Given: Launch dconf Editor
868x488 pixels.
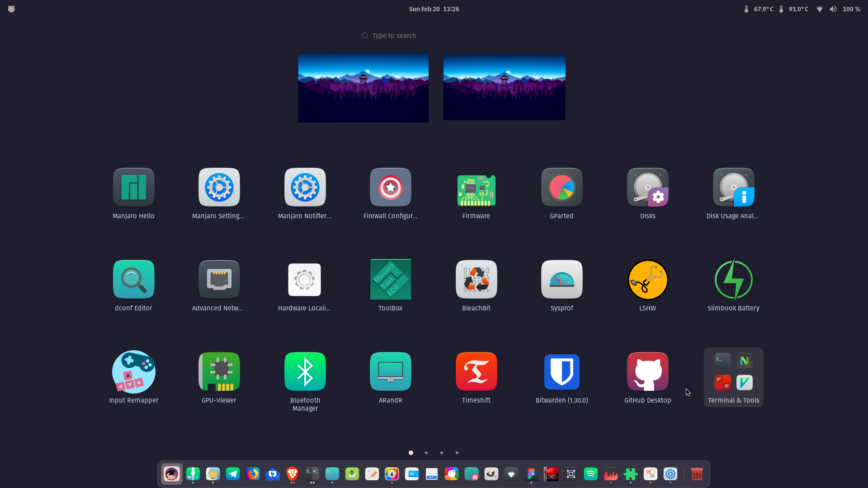Looking at the screenshot, I should pyautogui.click(x=133, y=286).
